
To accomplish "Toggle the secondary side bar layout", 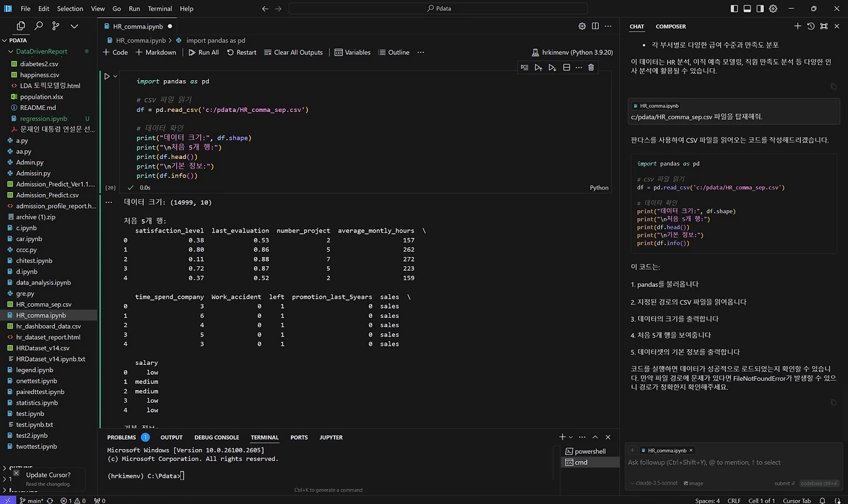I will point(760,9).
